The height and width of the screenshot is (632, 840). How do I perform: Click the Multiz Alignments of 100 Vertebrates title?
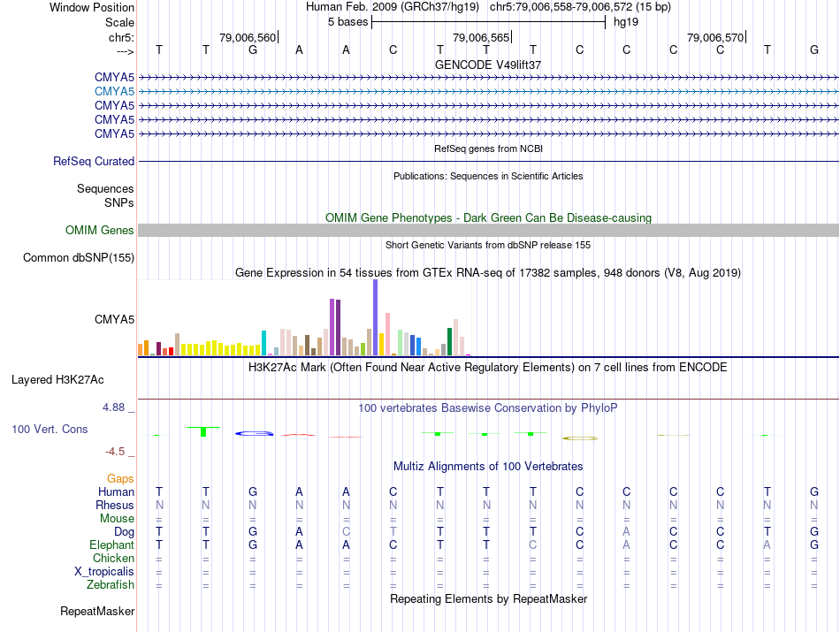point(488,466)
